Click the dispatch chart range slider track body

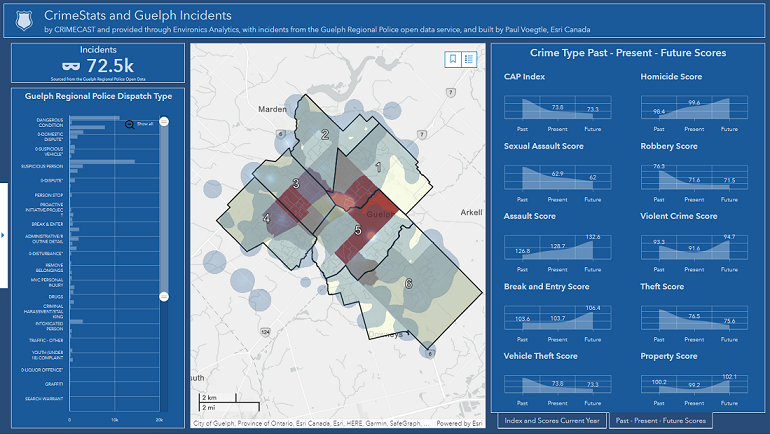tap(165, 209)
